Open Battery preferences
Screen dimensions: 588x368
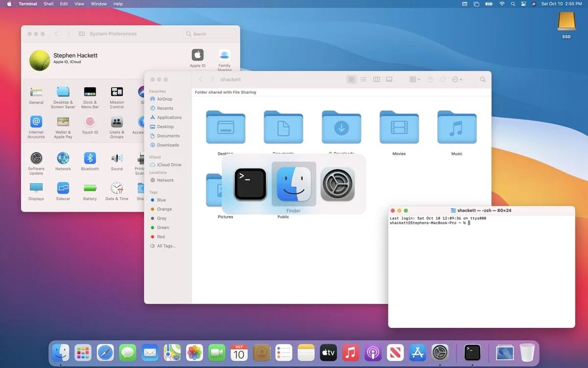coord(90,191)
